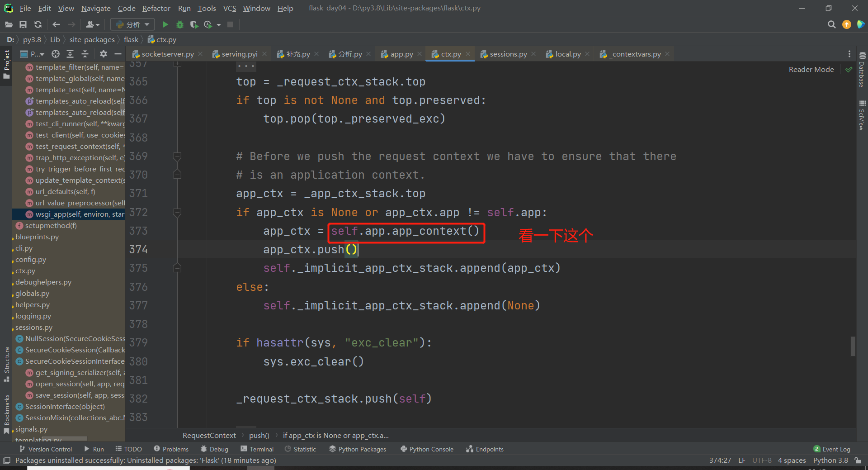Start debugging with the bug icon
This screenshot has width=868, height=470.
click(x=179, y=24)
